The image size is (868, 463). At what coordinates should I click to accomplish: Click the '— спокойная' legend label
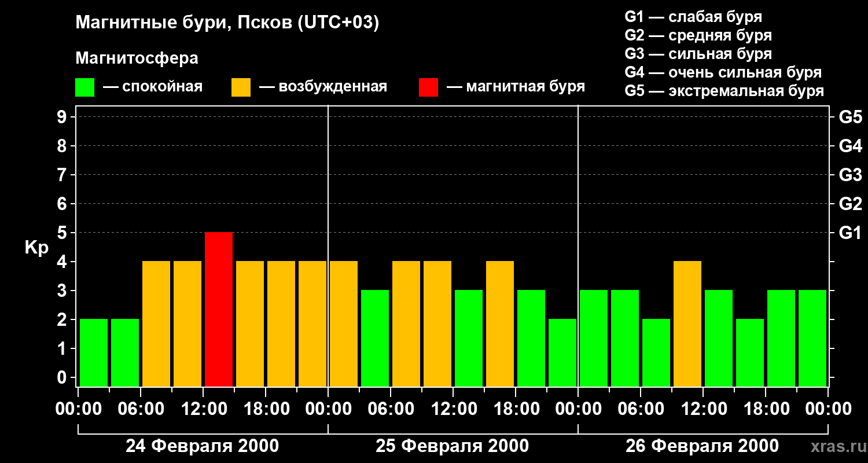pos(152,87)
